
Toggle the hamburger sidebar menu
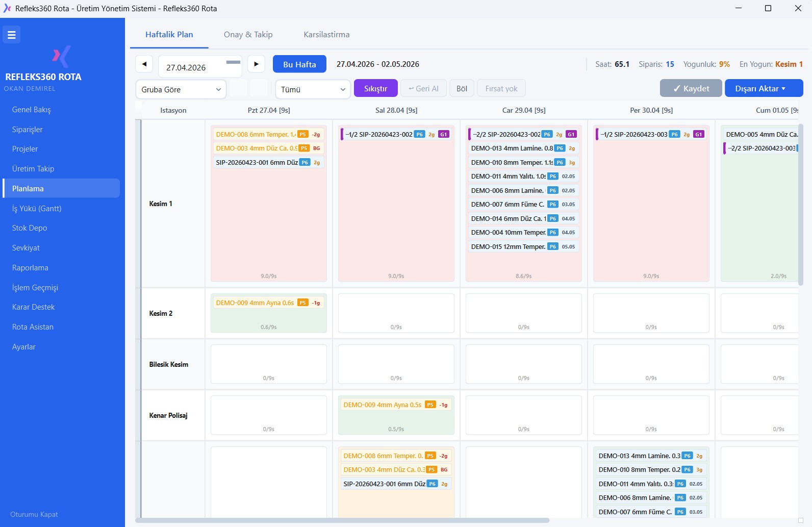pos(11,35)
